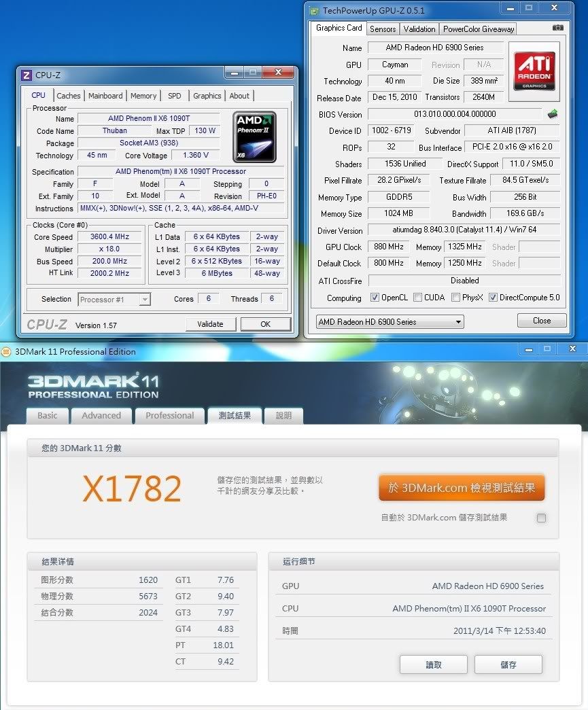The image size is (588, 710).
Task: Minimize the GPU-Z window
Action: coord(510,7)
